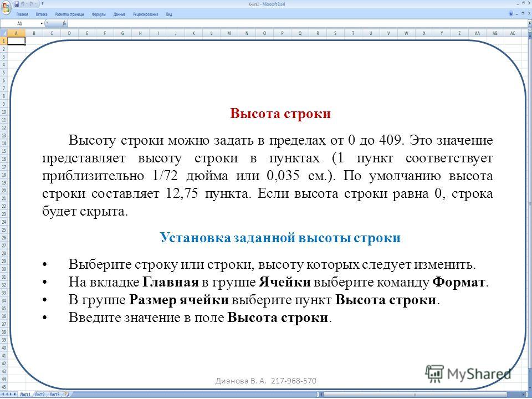Image resolution: width=532 pixels, height=399 pixels.
Task: Open the Разметка страницы tab
Action: tap(70, 14)
